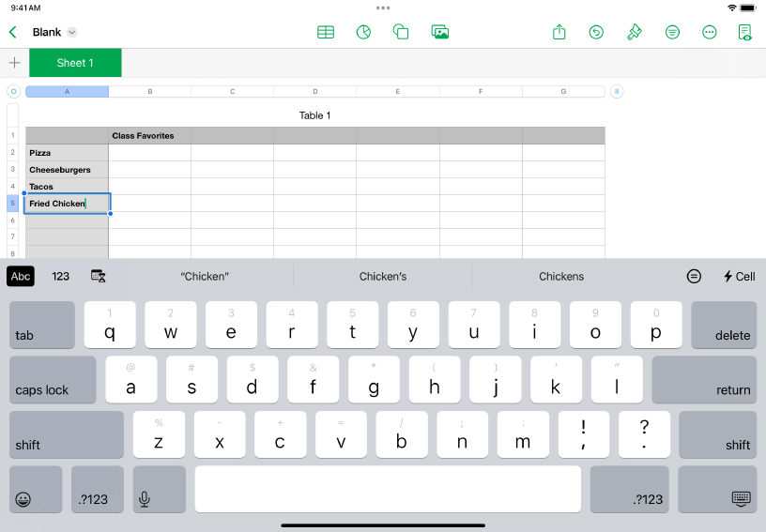Switch to the Abc text keyboard

21,276
